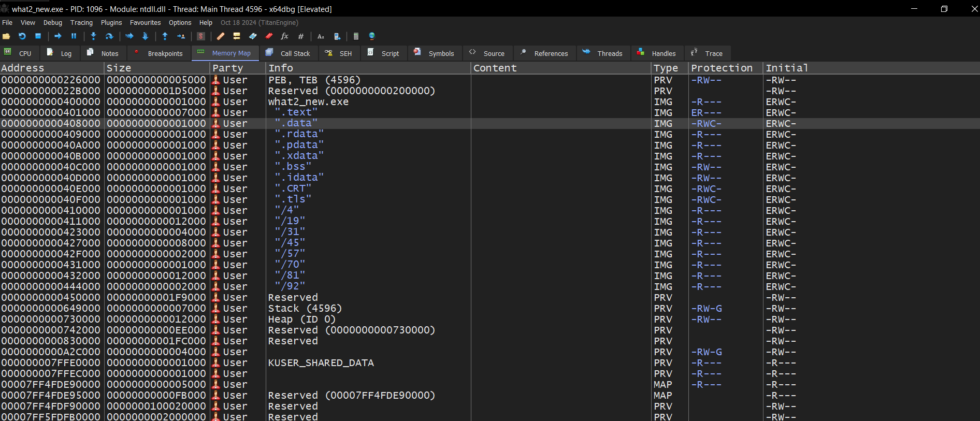Click the Protection column header
The width and height of the screenshot is (980, 421).
coord(726,68)
